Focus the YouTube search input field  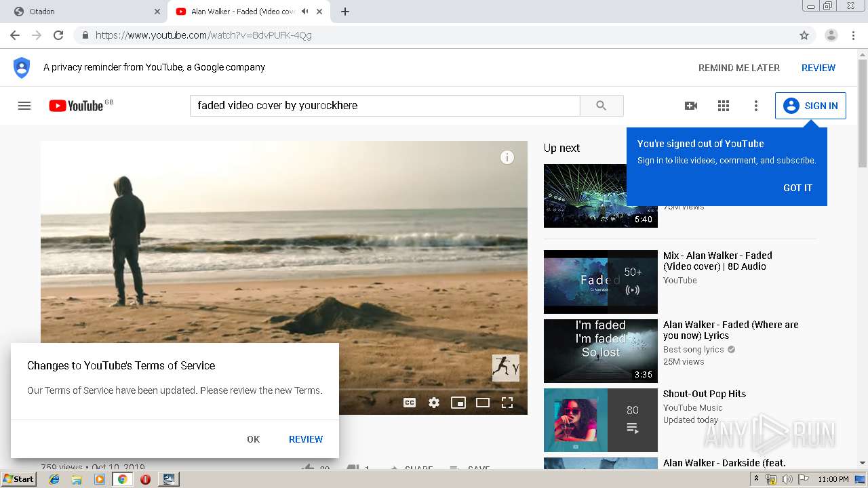(384, 106)
